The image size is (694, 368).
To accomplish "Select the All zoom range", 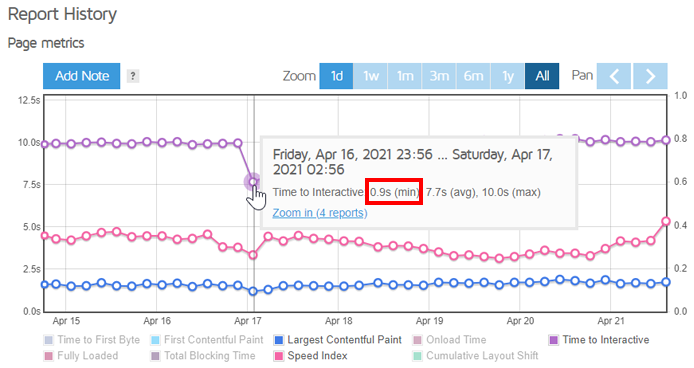I will tap(542, 76).
